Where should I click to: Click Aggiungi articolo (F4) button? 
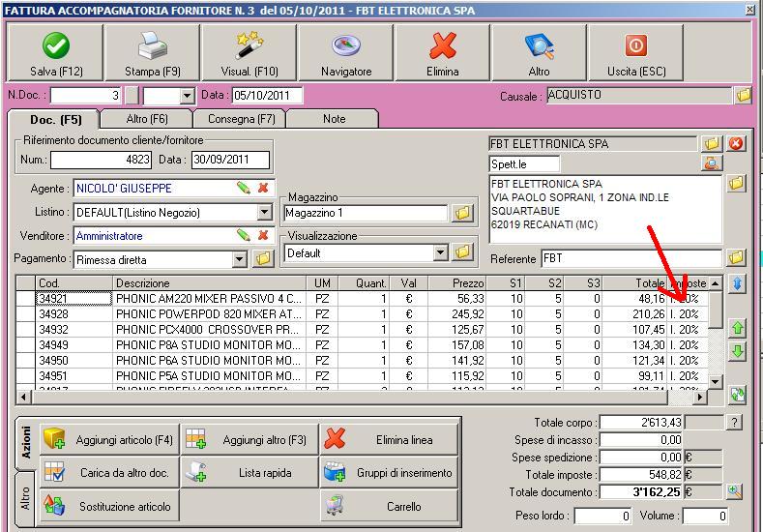pyautogui.click(x=109, y=440)
